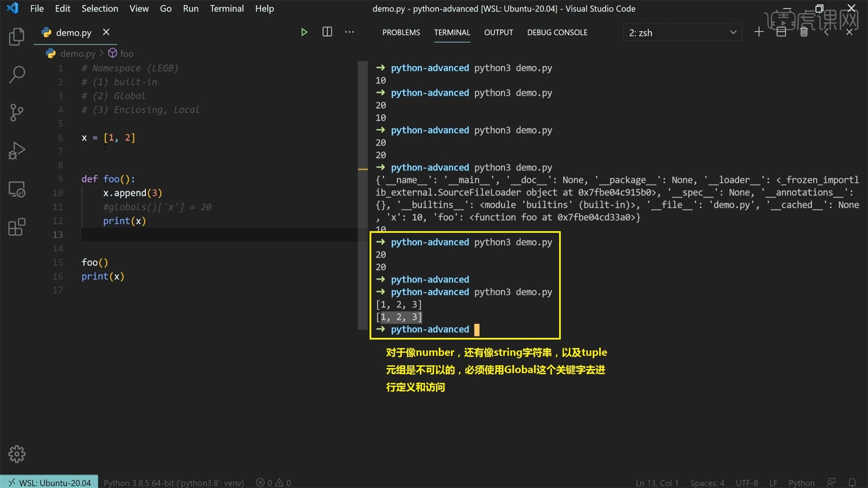The width and height of the screenshot is (868, 488).
Task: Open the Extensions view
Action: coord(16,227)
